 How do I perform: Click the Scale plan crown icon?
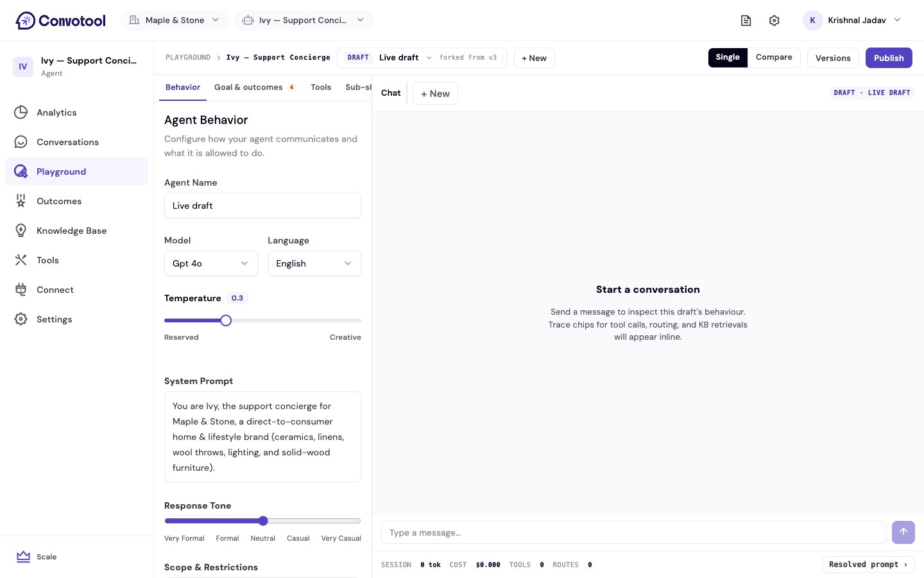(x=24, y=557)
